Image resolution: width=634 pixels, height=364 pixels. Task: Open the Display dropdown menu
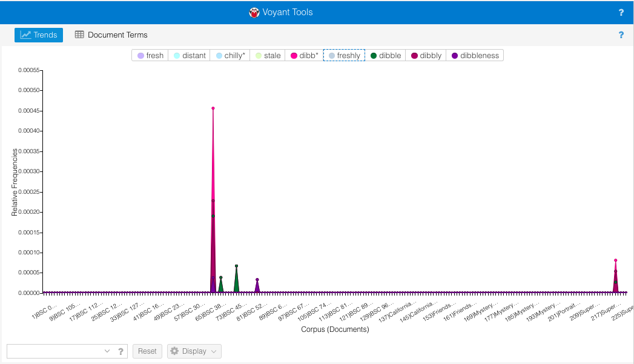point(194,351)
